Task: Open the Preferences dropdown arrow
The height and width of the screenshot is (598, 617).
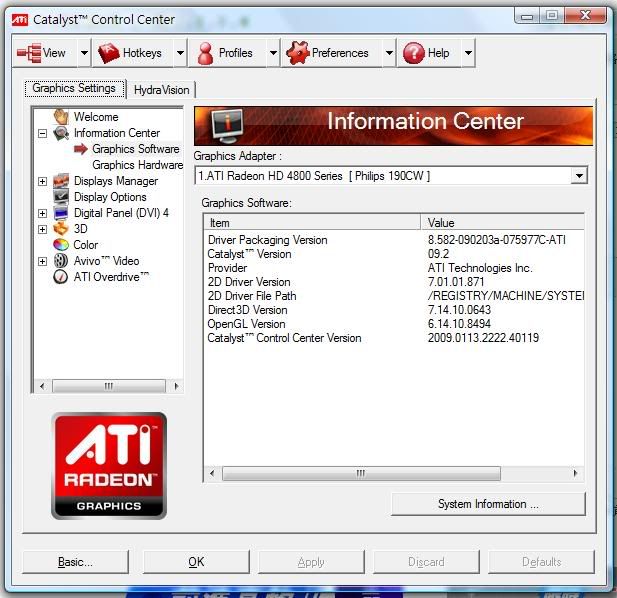Action: [389, 53]
